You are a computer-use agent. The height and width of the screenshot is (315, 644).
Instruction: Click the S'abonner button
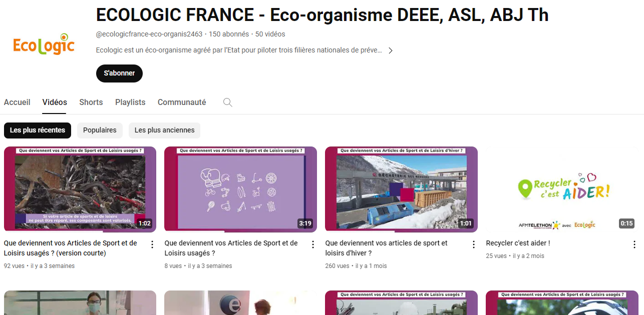point(119,73)
